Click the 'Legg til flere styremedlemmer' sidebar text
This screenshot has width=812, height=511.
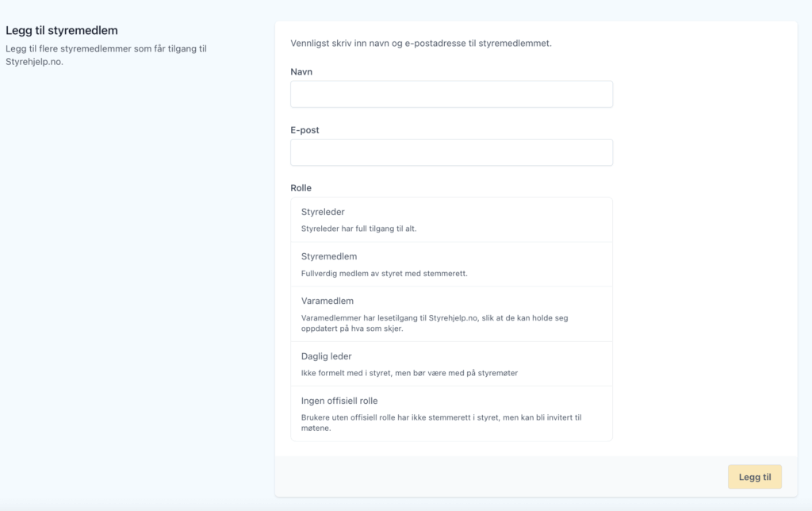point(106,55)
